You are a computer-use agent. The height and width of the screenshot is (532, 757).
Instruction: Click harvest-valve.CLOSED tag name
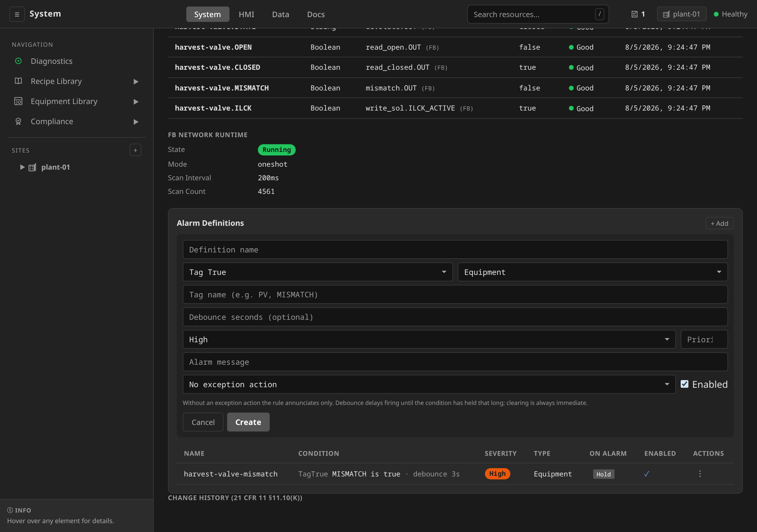pos(217,67)
